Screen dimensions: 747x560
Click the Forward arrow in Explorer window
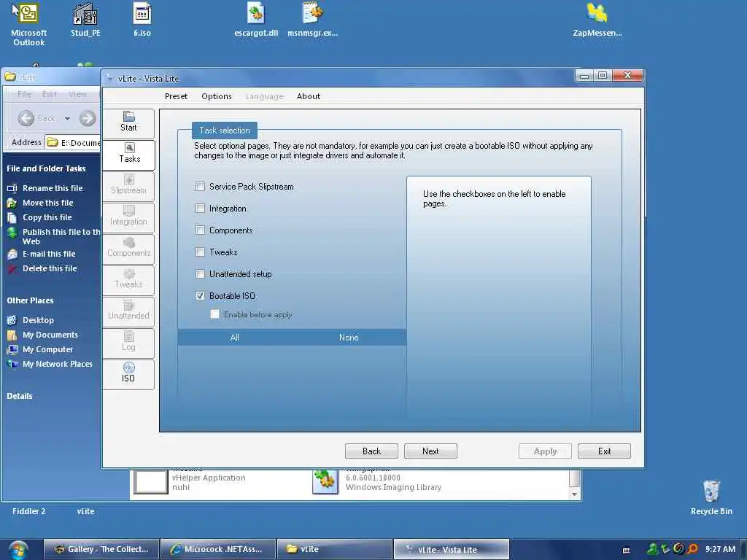click(88, 118)
